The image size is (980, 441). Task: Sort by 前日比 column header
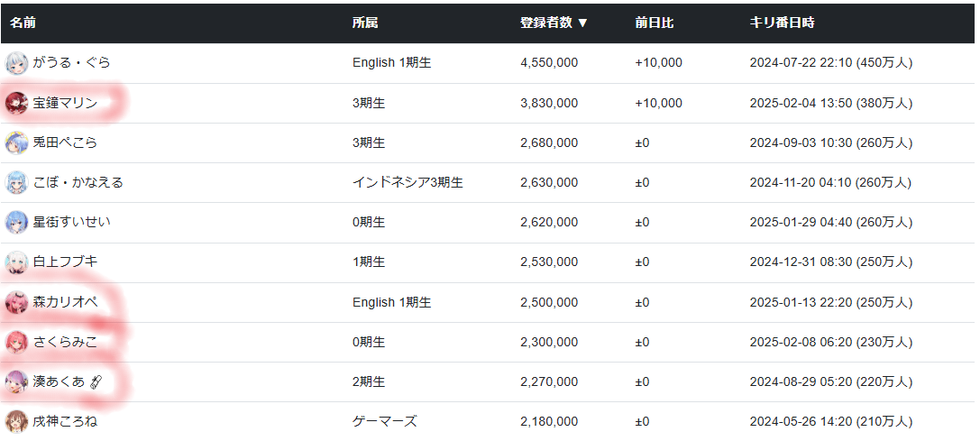point(654,23)
